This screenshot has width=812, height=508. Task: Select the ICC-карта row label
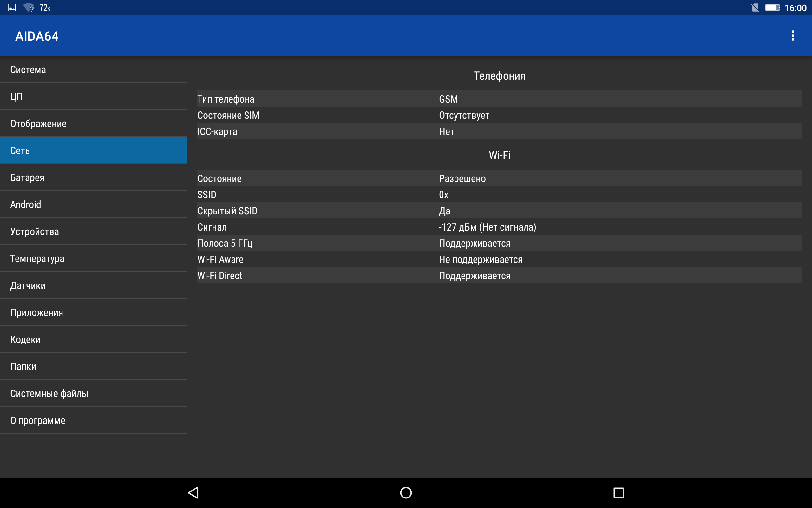coord(217,131)
